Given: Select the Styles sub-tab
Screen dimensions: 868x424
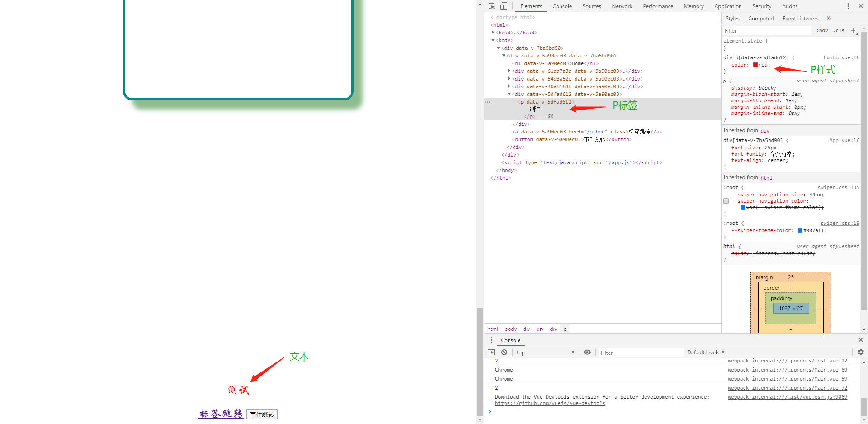Looking at the screenshot, I should 732,19.
